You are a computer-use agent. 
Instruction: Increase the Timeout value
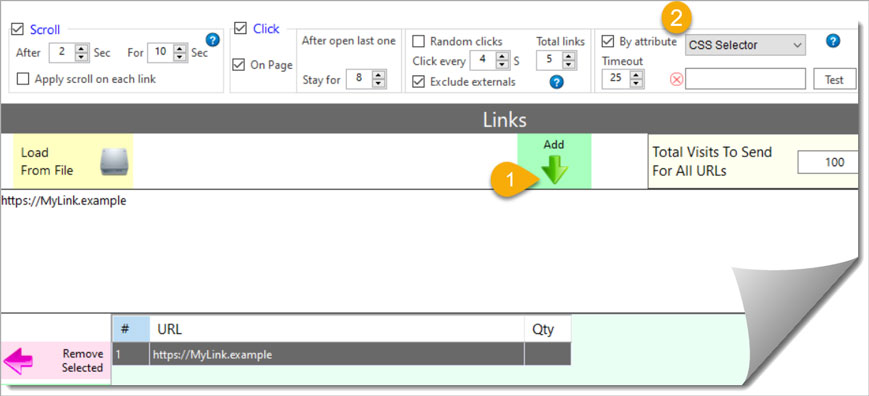tap(636, 74)
